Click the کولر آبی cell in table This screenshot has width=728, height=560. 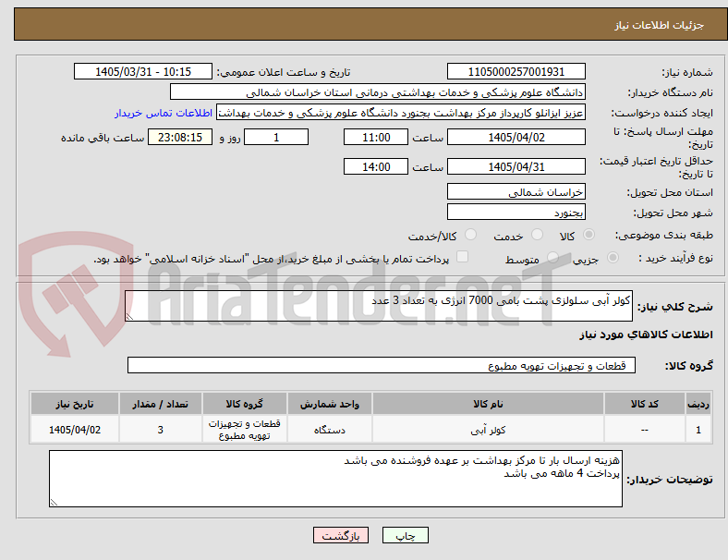[488, 430]
